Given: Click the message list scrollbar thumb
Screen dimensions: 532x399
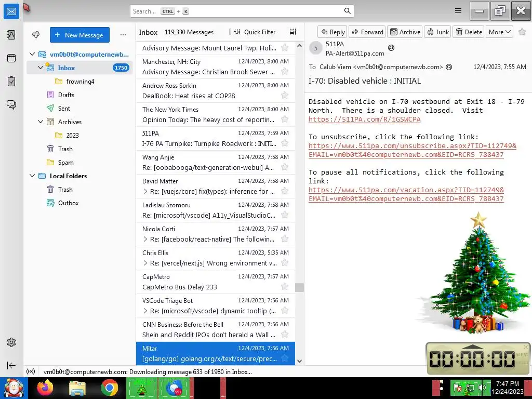Looking at the screenshot, I should [299, 287].
